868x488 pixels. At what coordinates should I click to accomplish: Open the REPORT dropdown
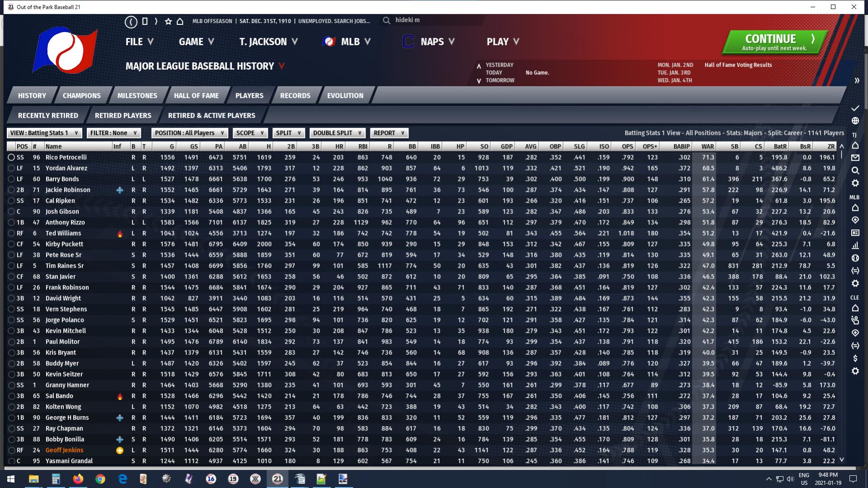coord(389,133)
